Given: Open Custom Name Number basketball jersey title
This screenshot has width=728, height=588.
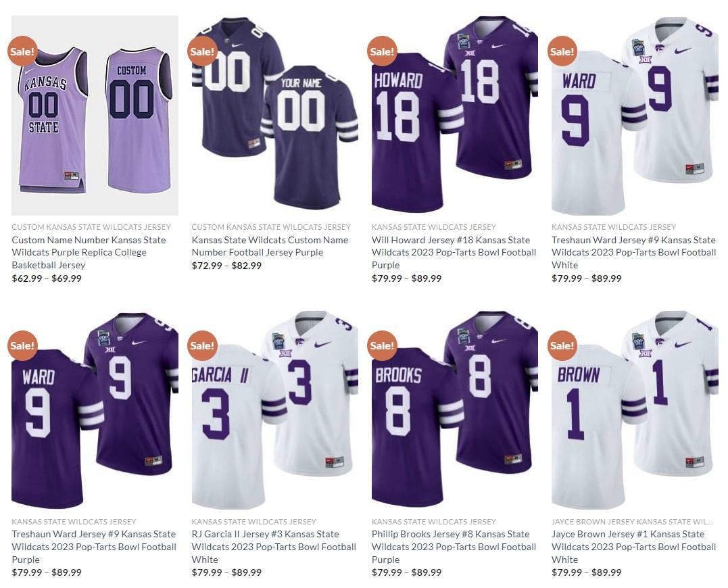Looking at the screenshot, I should [89, 253].
